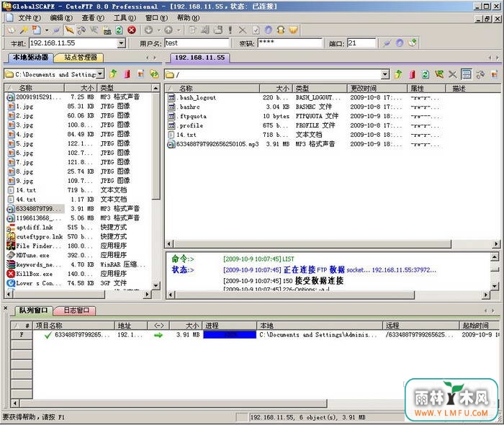Click the printer-like icon left of refresh
The height and width of the screenshot is (425, 504).
pos(107,30)
